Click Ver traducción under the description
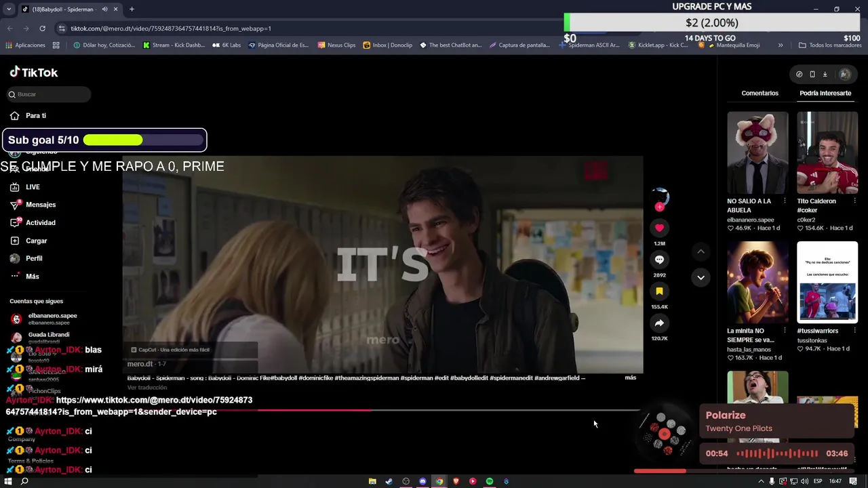 coord(146,388)
